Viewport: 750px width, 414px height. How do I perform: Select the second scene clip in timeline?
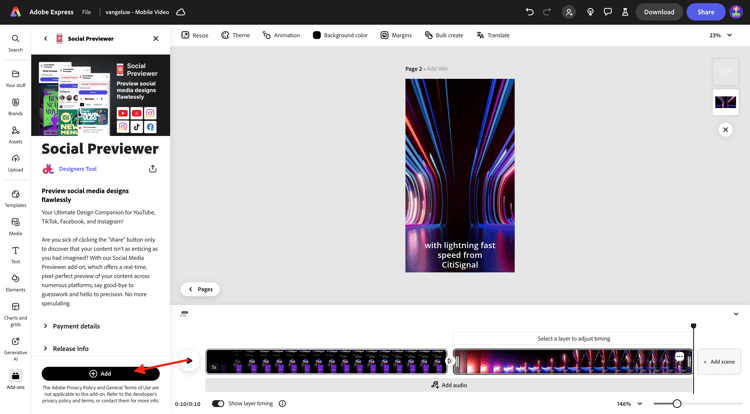point(573,361)
